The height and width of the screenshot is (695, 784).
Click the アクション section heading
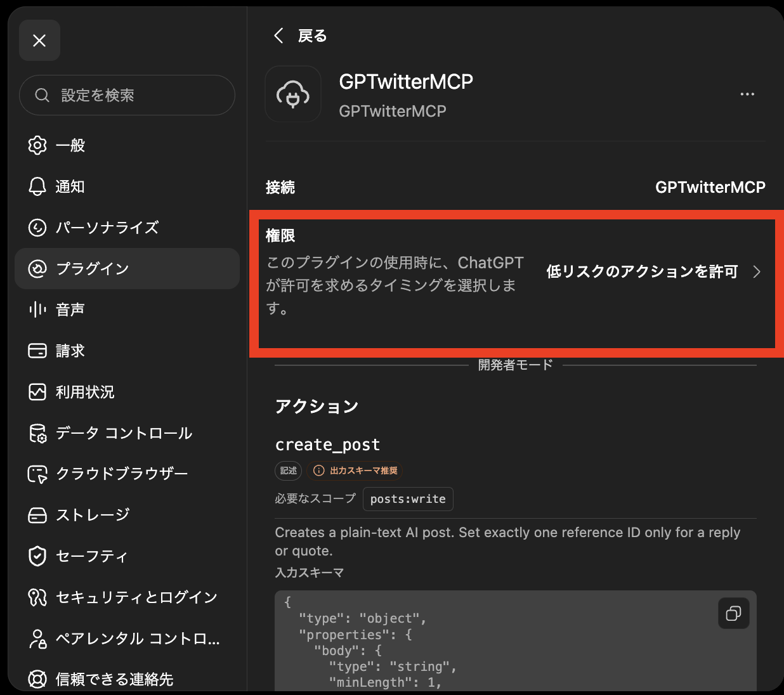click(317, 406)
